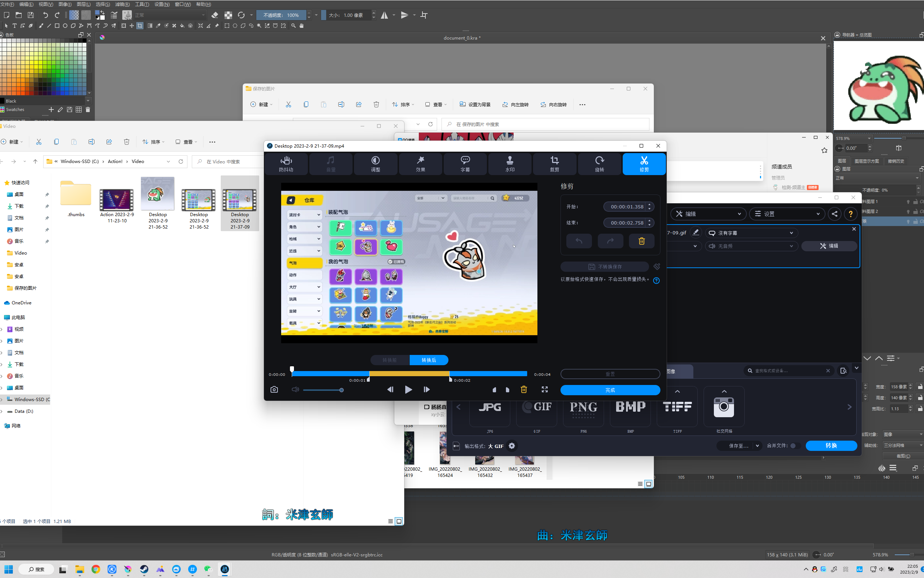Play the video preview
The width and height of the screenshot is (924, 578).
[x=408, y=389]
